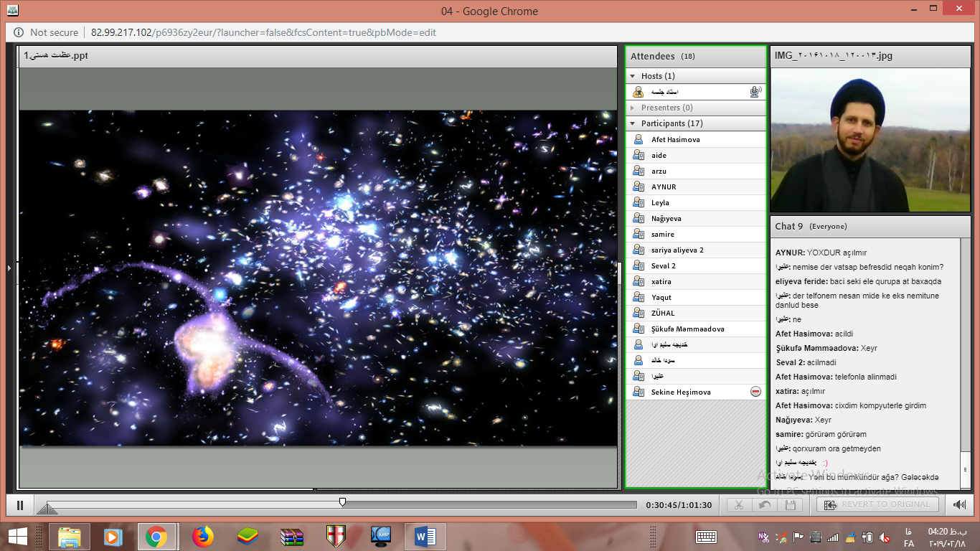Click the undo arrow icon
Screen dimensions: 980x551
click(x=765, y=505)
